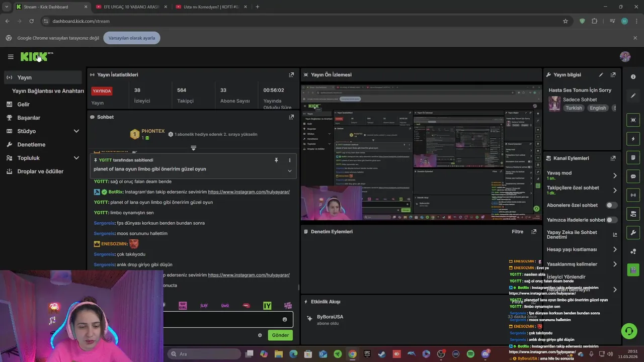The image size is (644, 362).
Task: Click the document icon in the right sidebar
Action: 633,157
